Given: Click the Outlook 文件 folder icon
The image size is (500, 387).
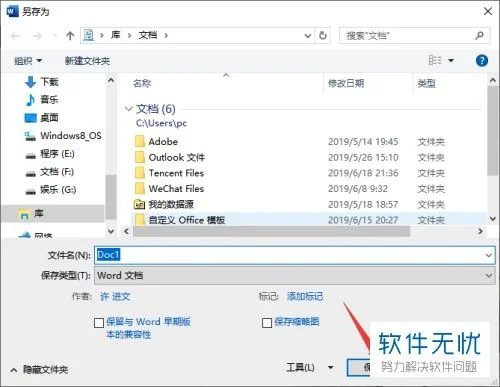Looking at the screenshot, I should 140,157.
